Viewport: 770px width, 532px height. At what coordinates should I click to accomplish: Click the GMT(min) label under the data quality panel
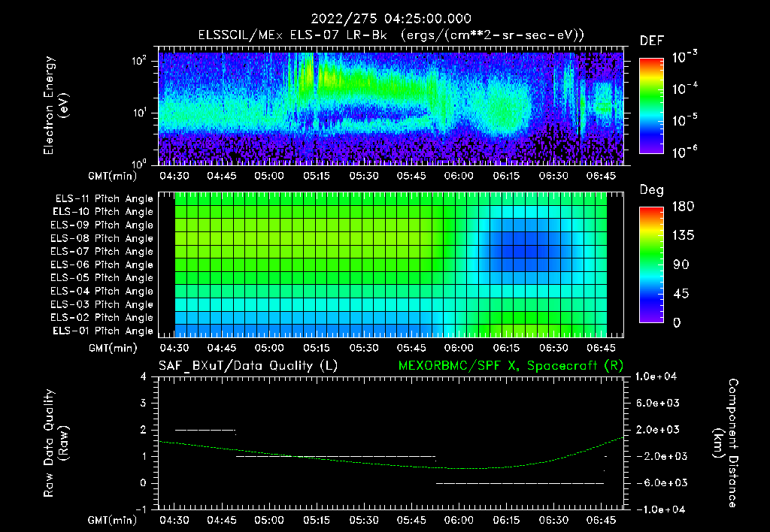pyautogui.click(x=113, y=520)
